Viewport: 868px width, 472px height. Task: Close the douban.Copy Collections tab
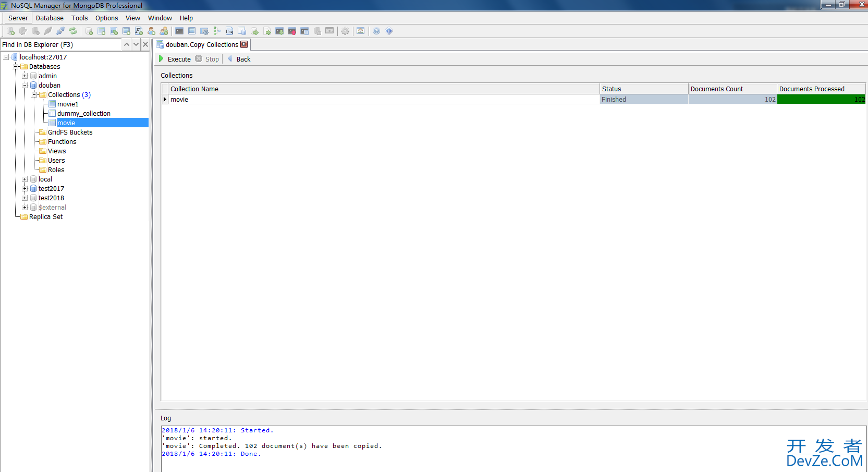[x=244, y=44]
